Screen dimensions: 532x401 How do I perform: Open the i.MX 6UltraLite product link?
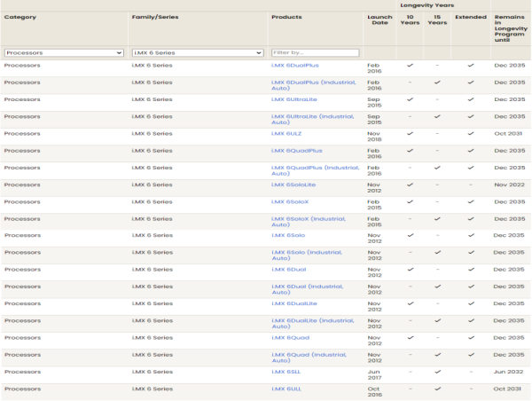click(x=293, y=99)
